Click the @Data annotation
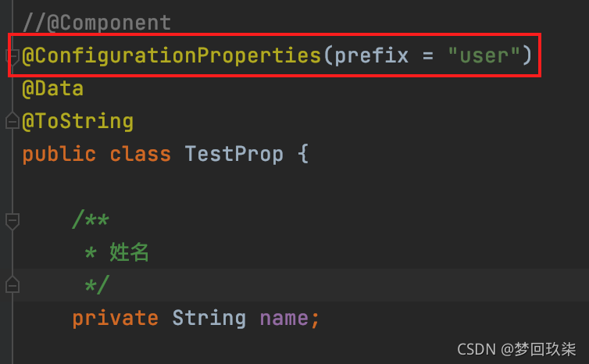The image size is (589, 364). click(x=52, y=89)
